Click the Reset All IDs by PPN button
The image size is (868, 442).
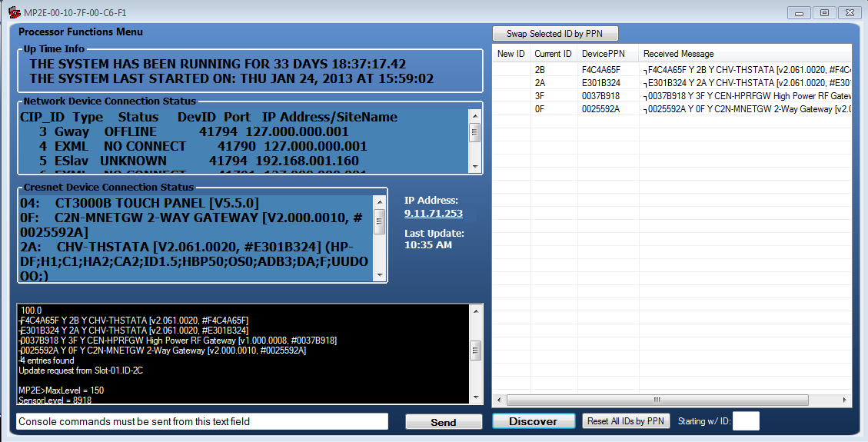(626, 421)
